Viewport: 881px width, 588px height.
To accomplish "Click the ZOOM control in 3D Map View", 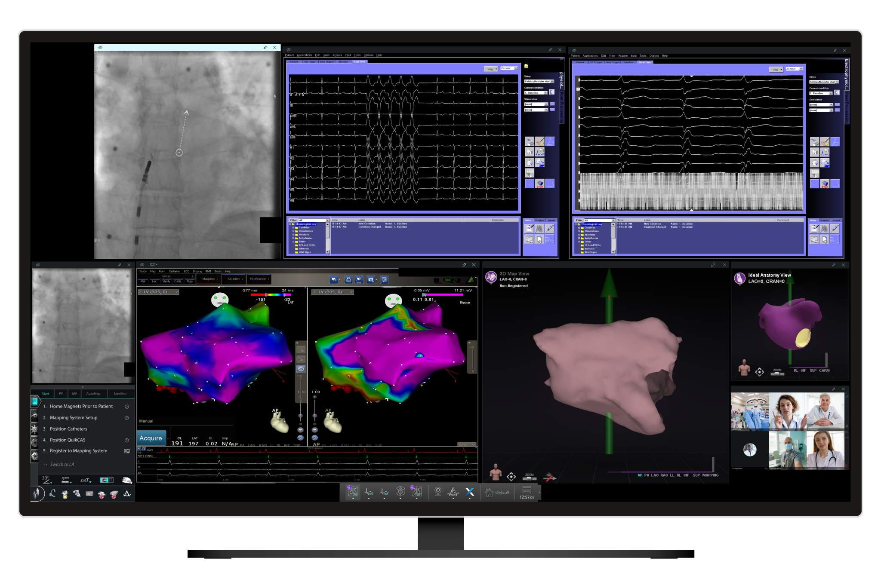I will 530,476.
